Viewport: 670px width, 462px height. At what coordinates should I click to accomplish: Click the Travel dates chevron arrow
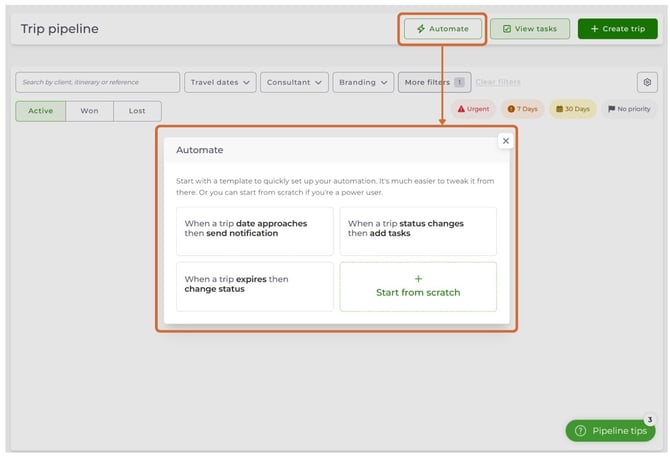[x=246, y=82]
